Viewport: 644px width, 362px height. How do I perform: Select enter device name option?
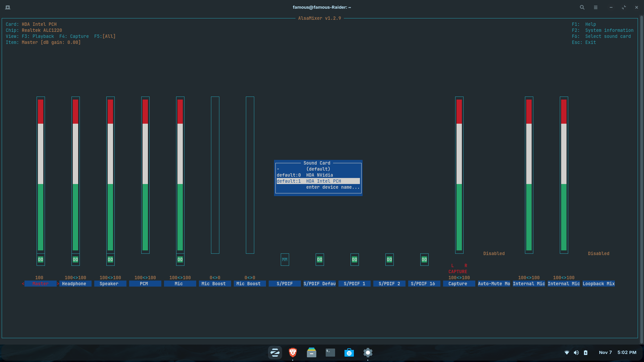point(332,187)
